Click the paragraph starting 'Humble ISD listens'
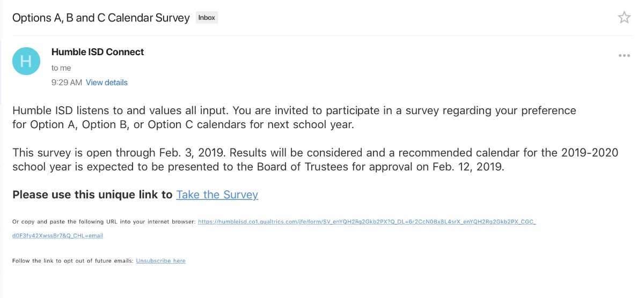Screen dimensions: 644x298 pos(294,117)
